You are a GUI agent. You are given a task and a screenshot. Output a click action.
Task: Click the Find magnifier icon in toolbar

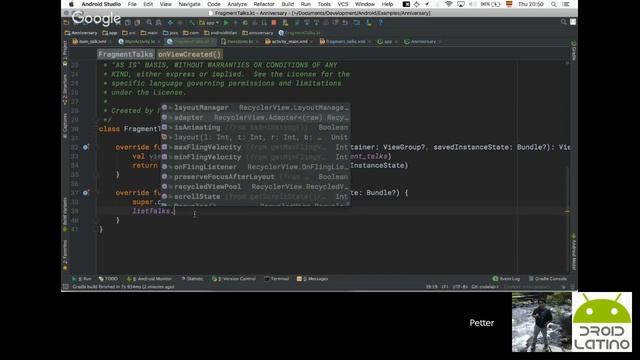point(149,22)
